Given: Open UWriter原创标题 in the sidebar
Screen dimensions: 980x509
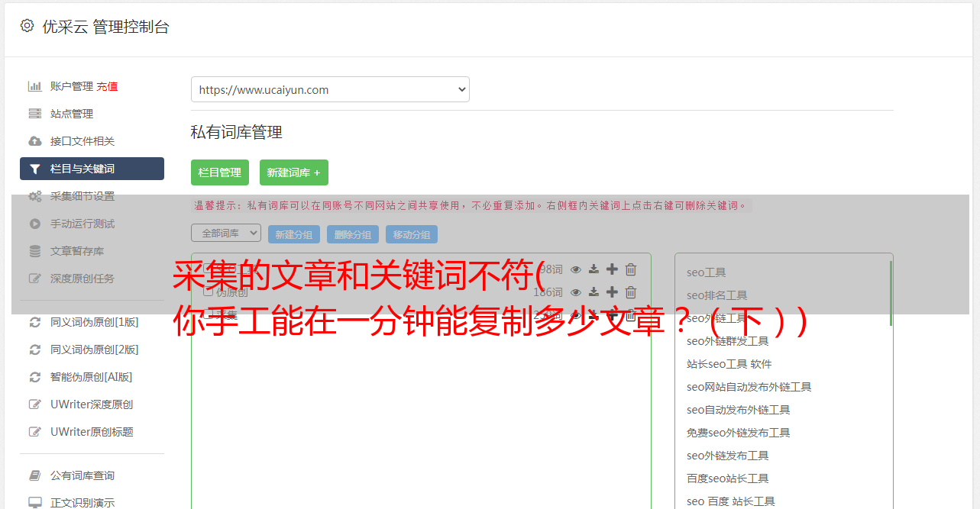Looking at the screenshot, I should 92,432.
